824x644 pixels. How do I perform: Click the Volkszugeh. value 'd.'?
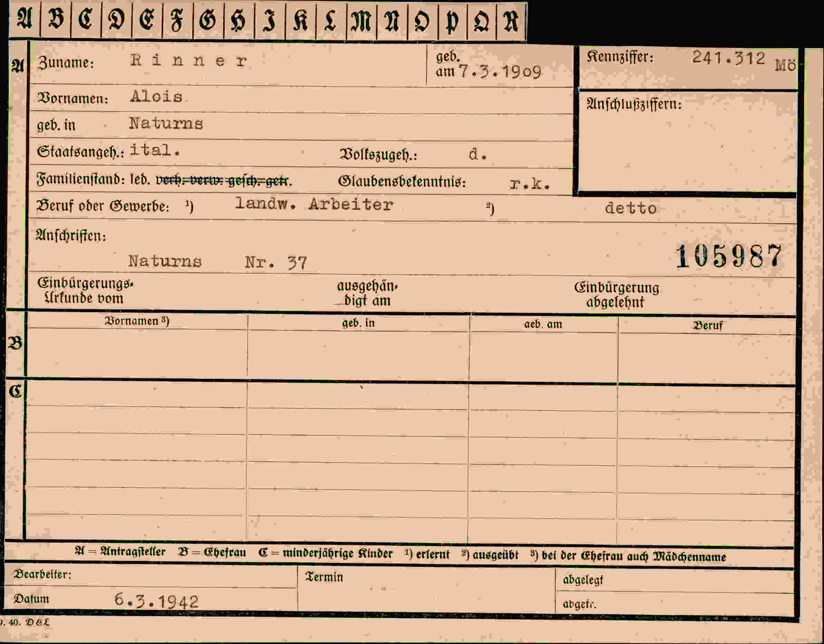coord(478,154)
